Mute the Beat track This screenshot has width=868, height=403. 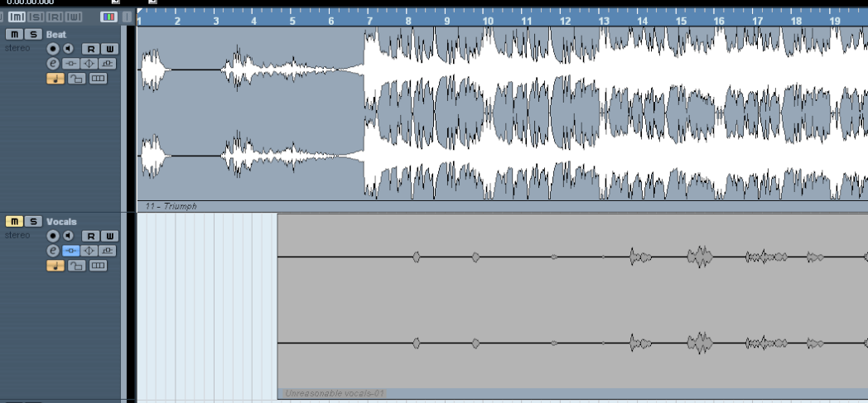point(14,34)
